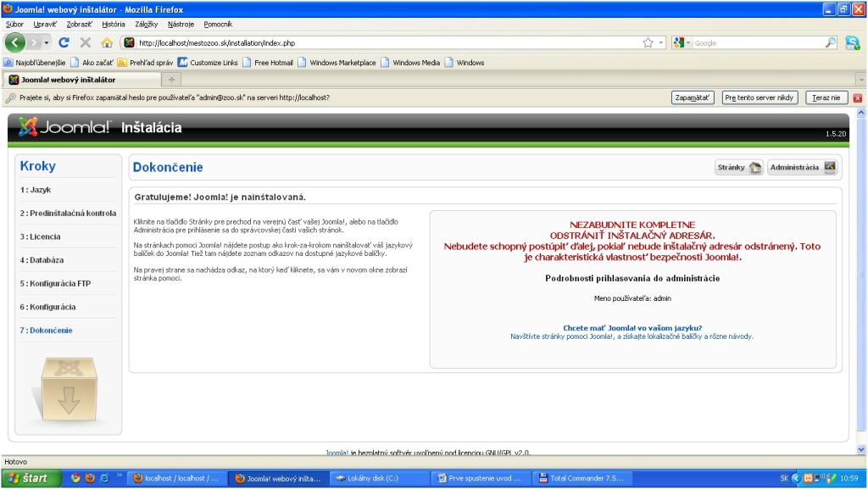Click Chcete mať Joomla! vo vašom jazyku link
The image size is (868, 489).
coord(632,328)
